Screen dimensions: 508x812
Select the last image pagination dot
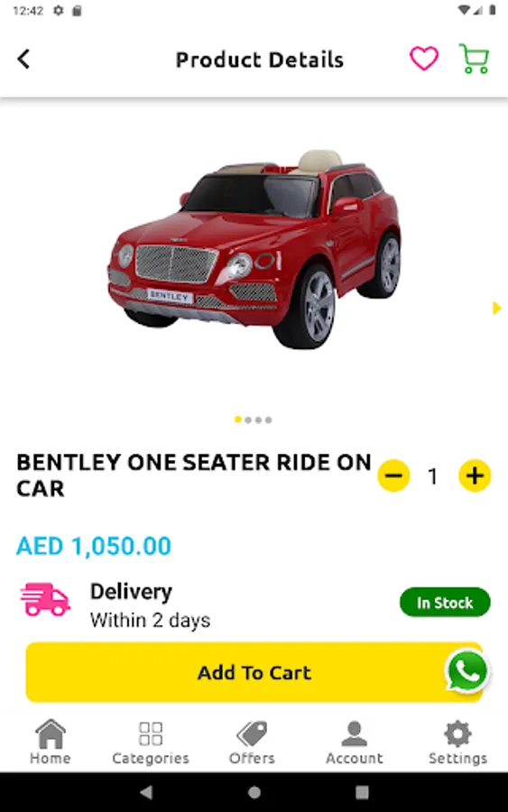[268, 420]
